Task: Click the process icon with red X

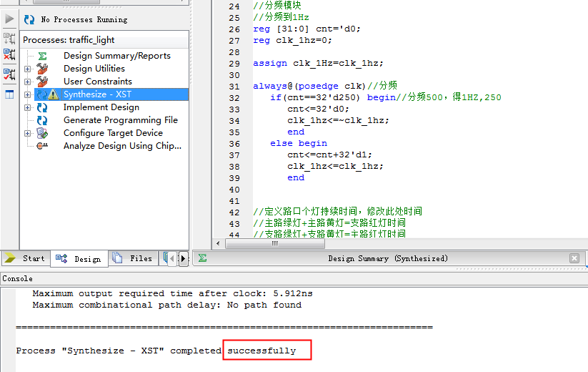Action: (x=9, y=54)
